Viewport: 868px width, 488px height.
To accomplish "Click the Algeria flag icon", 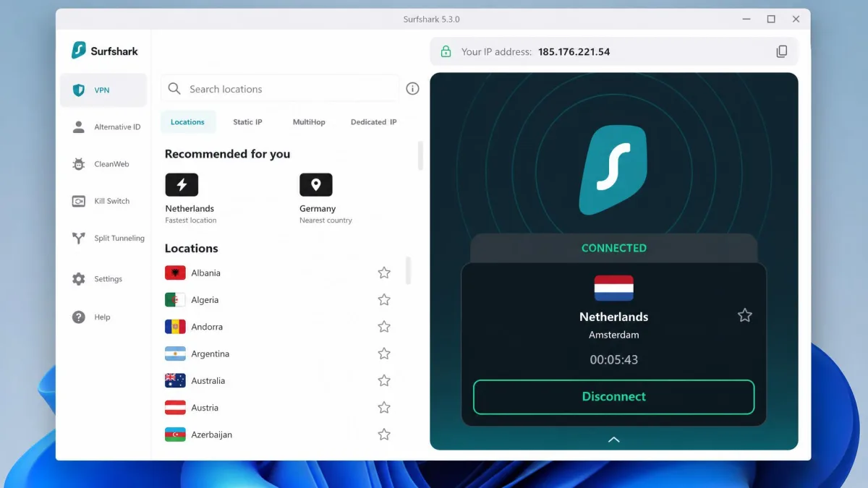I will (175, 299).
